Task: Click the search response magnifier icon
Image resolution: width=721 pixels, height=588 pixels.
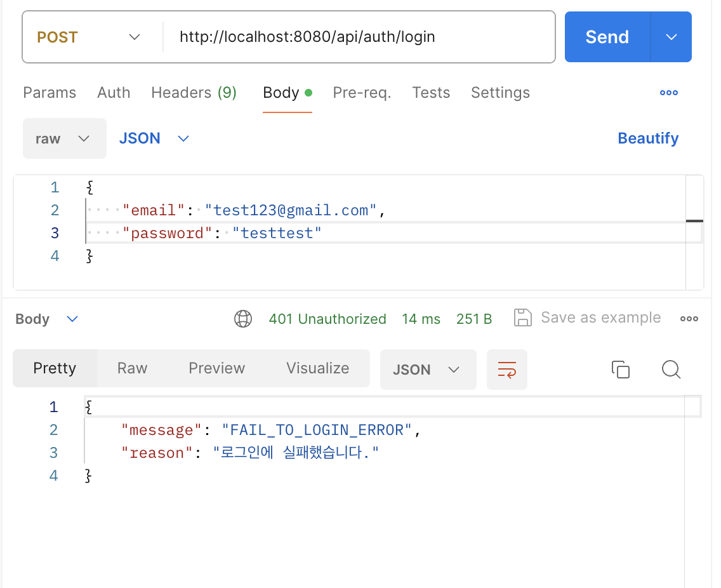Action: (671, 370)
